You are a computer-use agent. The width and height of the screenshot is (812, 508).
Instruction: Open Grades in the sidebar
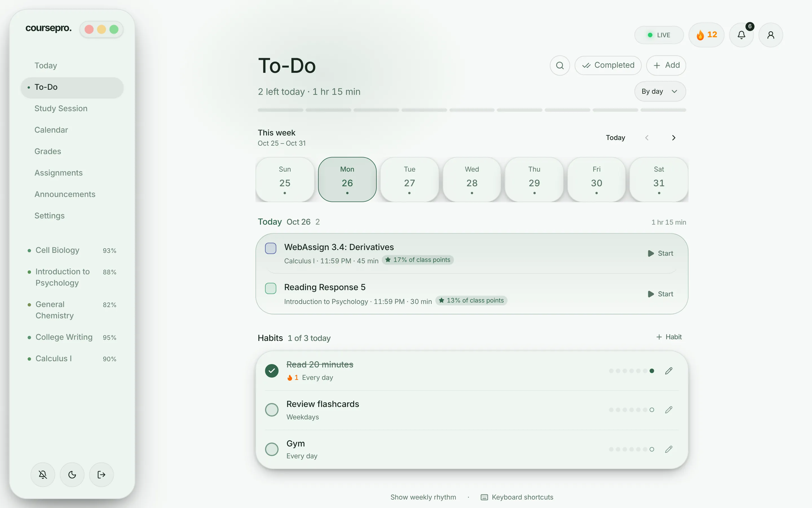coord(72,152)
